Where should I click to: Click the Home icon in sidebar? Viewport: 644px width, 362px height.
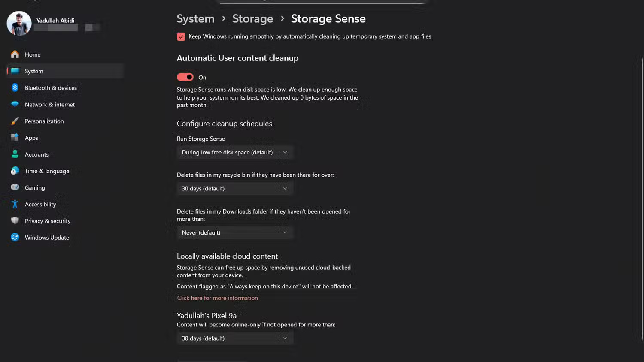click(15, 54)
